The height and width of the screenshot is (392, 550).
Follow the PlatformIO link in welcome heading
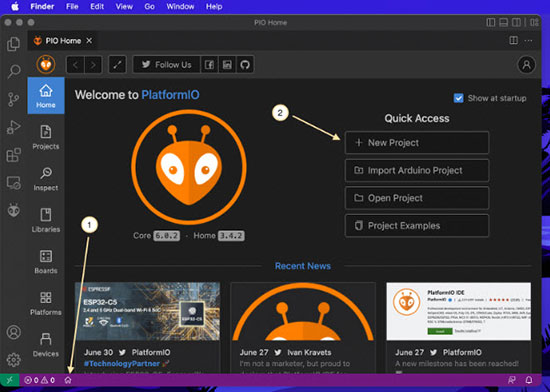click(x=170, y=95)
